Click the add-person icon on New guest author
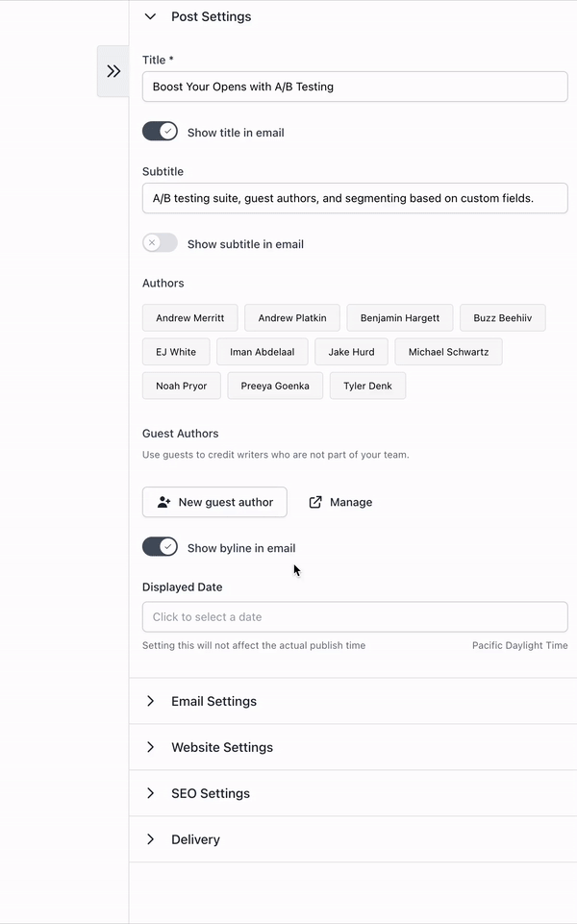 163,502
